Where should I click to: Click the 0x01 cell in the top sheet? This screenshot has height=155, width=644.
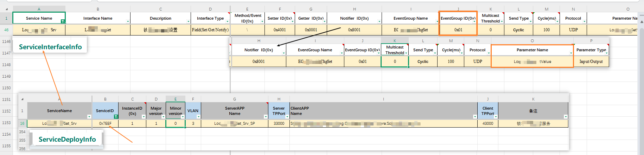pos(458,30)
